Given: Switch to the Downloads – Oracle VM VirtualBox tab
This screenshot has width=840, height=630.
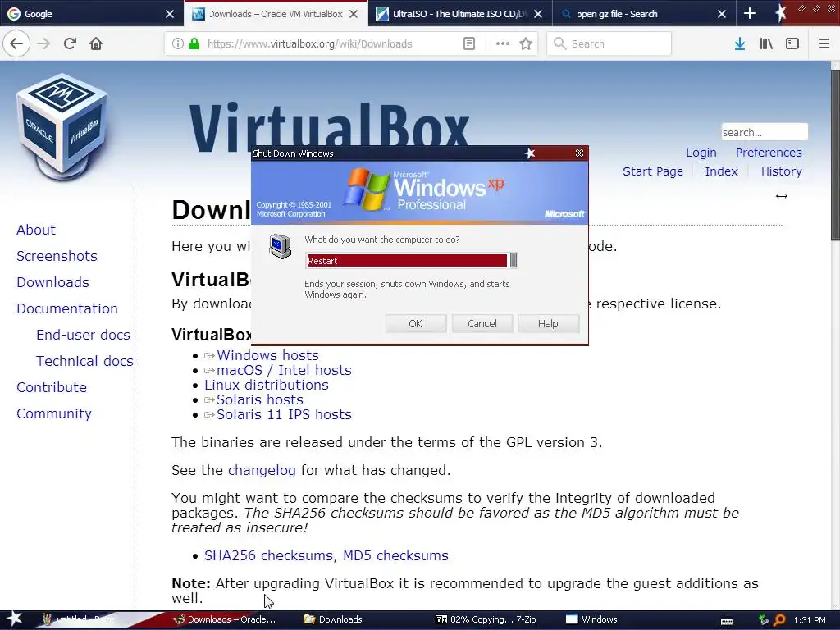Looking at the screenshot, I should (276, 13).
